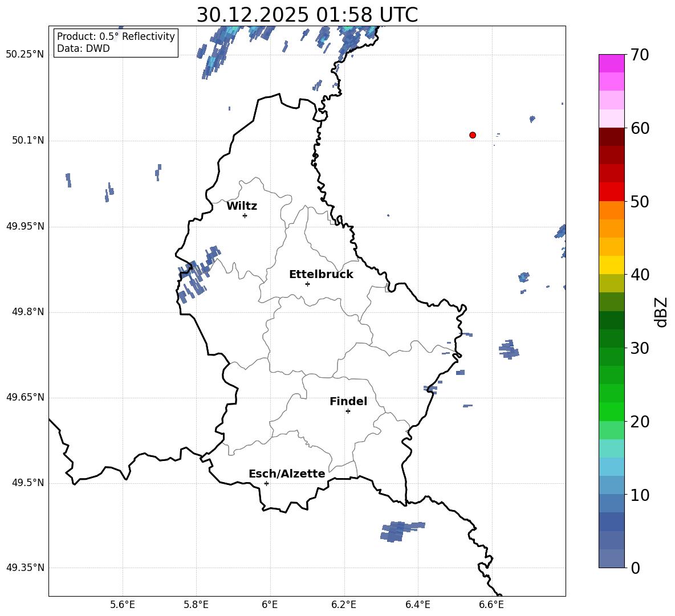
Task: Click the Data: DWD label
Action: point(83,48)
